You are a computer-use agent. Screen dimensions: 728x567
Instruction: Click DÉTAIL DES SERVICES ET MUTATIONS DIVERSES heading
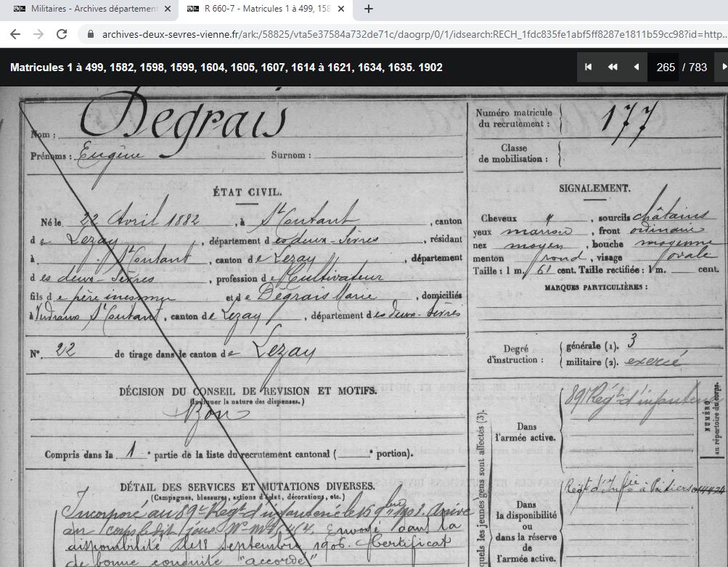pyautogui.click(x=247, y=486)
